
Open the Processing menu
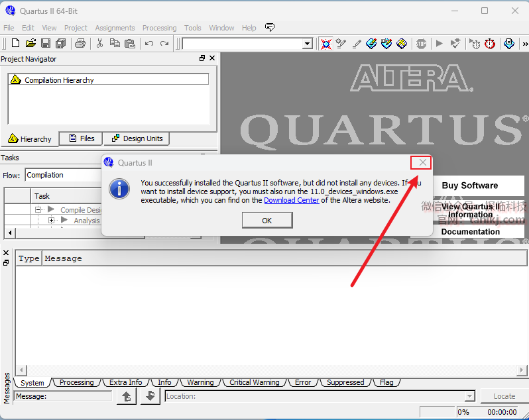pyautogui.click(x=159, y=28)
